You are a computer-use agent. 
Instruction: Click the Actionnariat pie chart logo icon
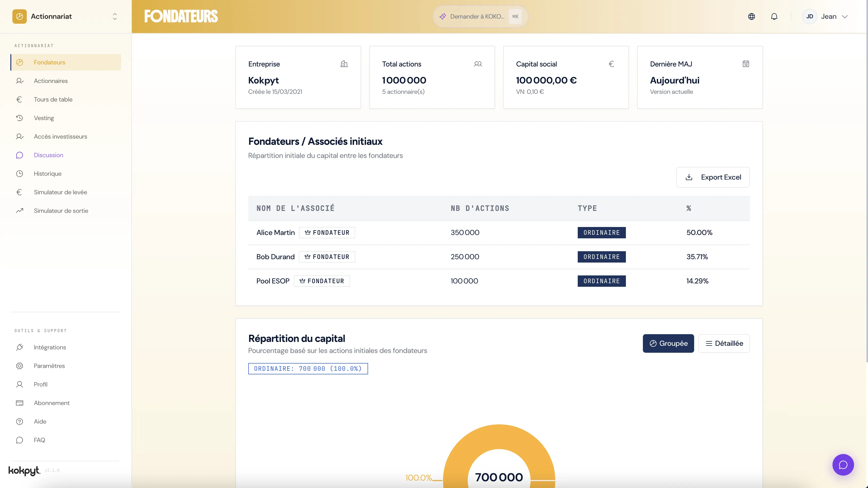point(20,16)
